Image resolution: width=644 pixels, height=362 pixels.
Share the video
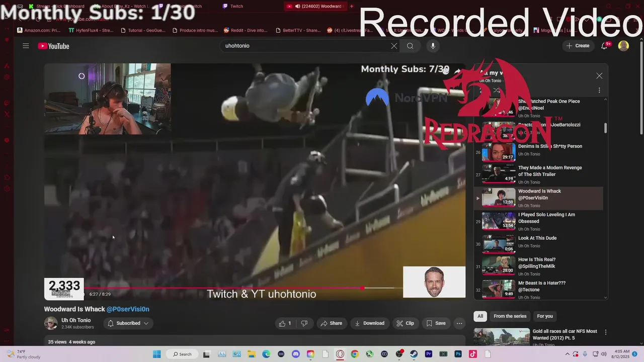pos(331,323)
